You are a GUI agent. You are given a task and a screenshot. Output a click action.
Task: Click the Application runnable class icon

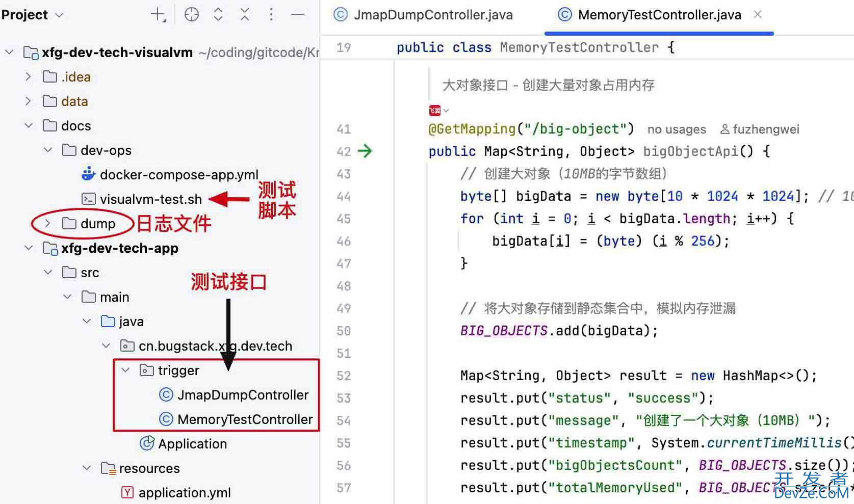147,443
